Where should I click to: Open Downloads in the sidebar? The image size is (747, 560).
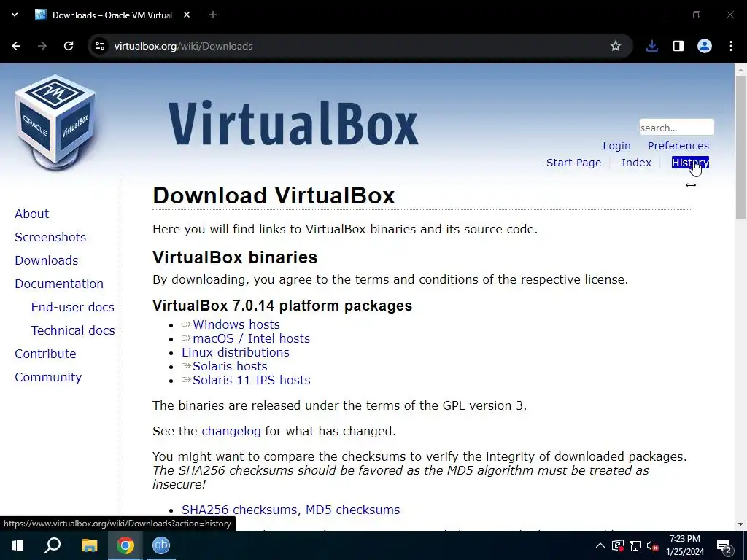46,260
